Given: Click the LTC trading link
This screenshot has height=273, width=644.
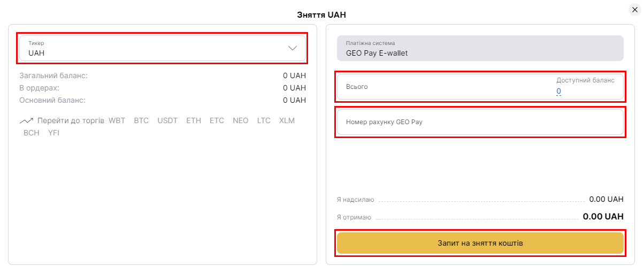Looking at the screenshot, I should pyautogui.click(x=264, y=120).
